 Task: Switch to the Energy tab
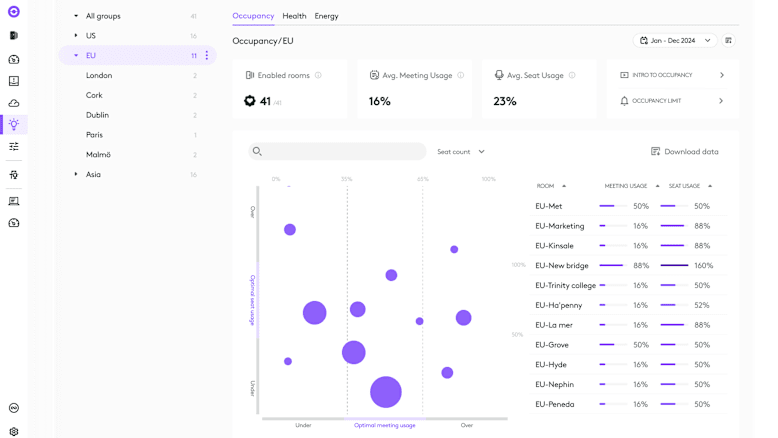pyautogui.click(x=326, y=16)
